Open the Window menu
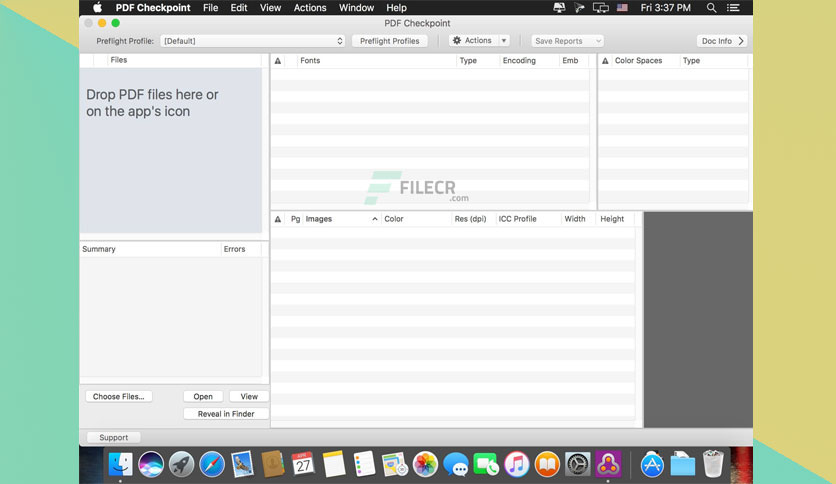The width and height of the screenshot is (836, 484). point(356,7)
